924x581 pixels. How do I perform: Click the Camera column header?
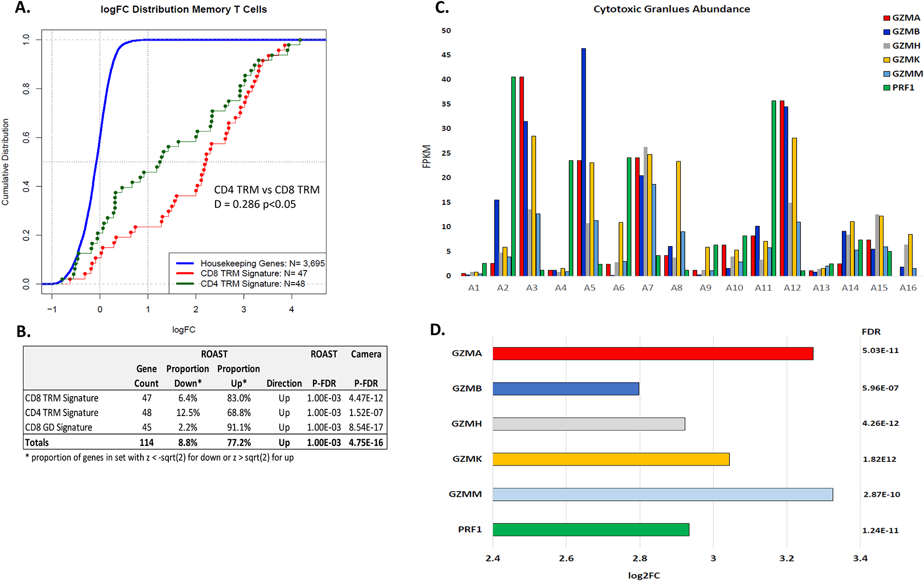click(x=366, y=354)
